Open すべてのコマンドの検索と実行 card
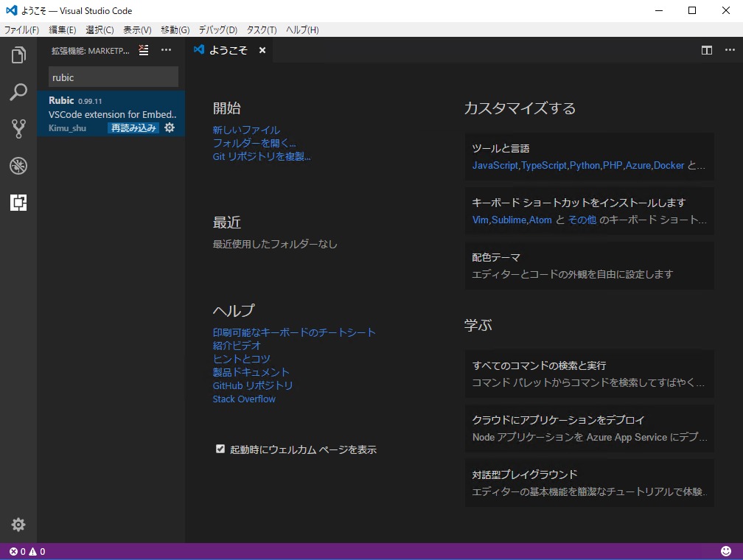 pyautogui.click(x=590, y=374)
